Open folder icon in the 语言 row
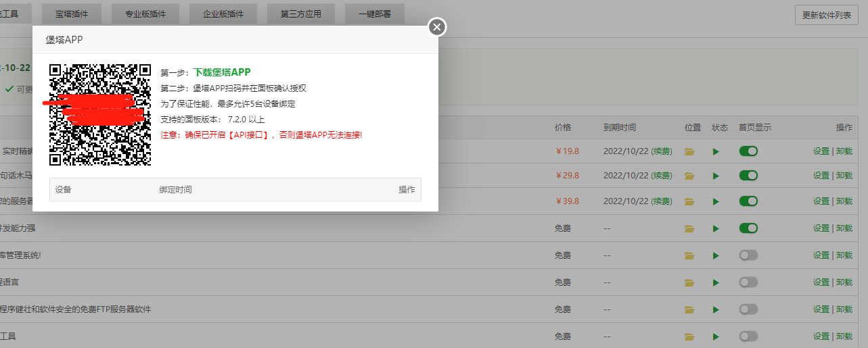The image size is (868, 348). click(x=689, y=282)
